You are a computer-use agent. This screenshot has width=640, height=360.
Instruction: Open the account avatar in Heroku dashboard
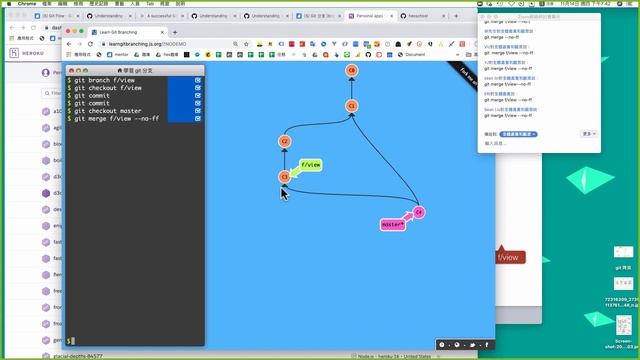pos(46,73)
